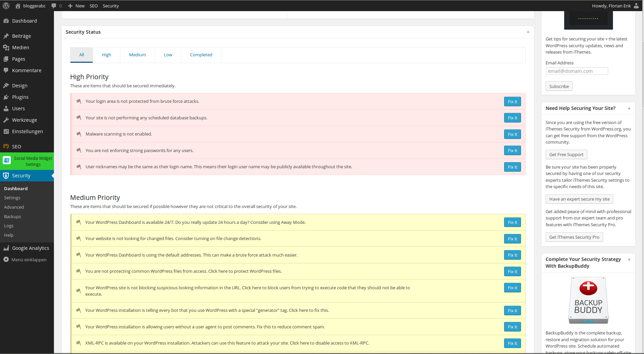Screen dimensions: 644x354
Task: Fix user agent comment spam item
Action: click(512, 327)
